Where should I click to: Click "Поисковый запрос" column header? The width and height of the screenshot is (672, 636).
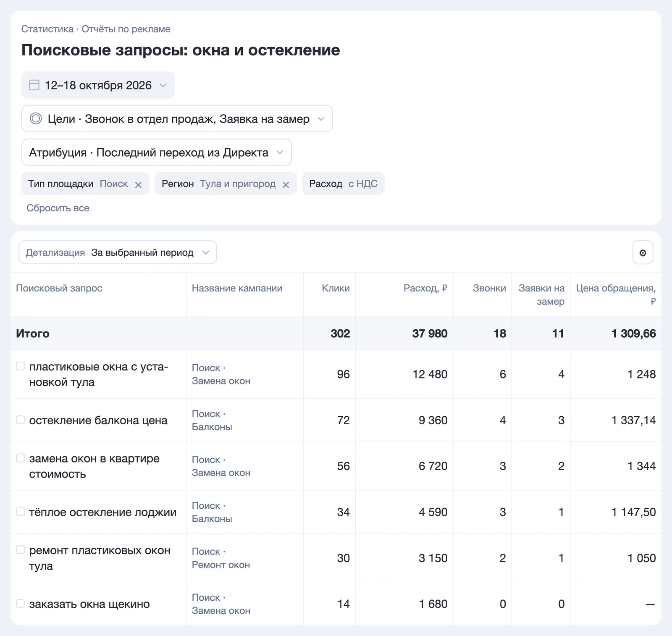click(x=59, y=288)
